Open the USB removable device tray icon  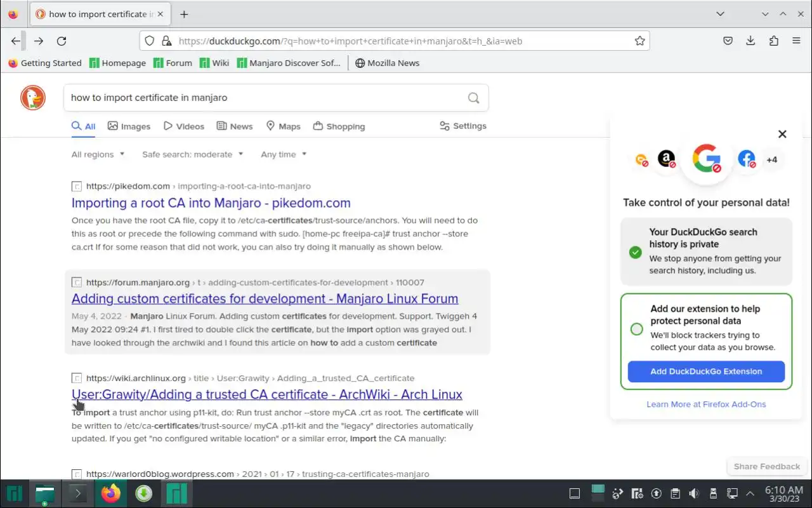pyautogui.click(x=713, y=493)
